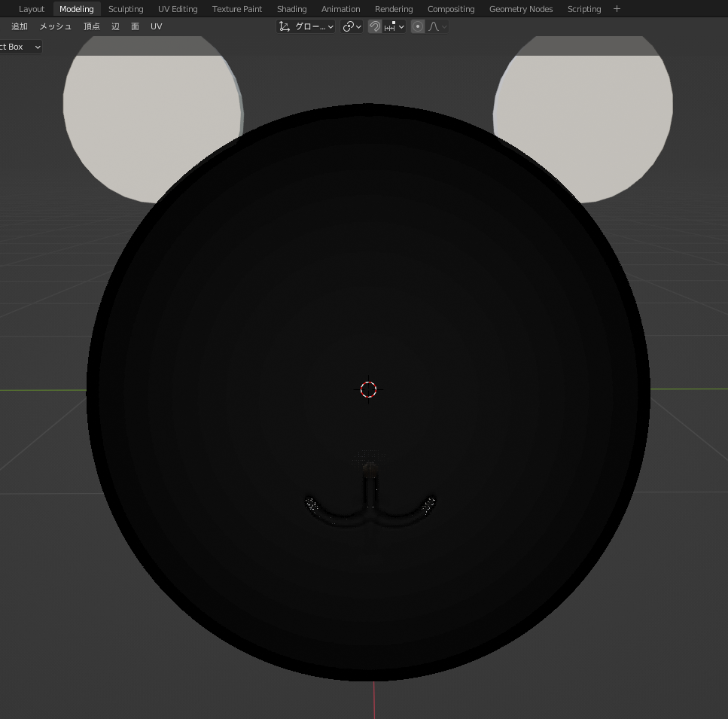
Task: Click the 3D cursor at the viewport center
Action: pyautogui.click(x=369, y=390)
